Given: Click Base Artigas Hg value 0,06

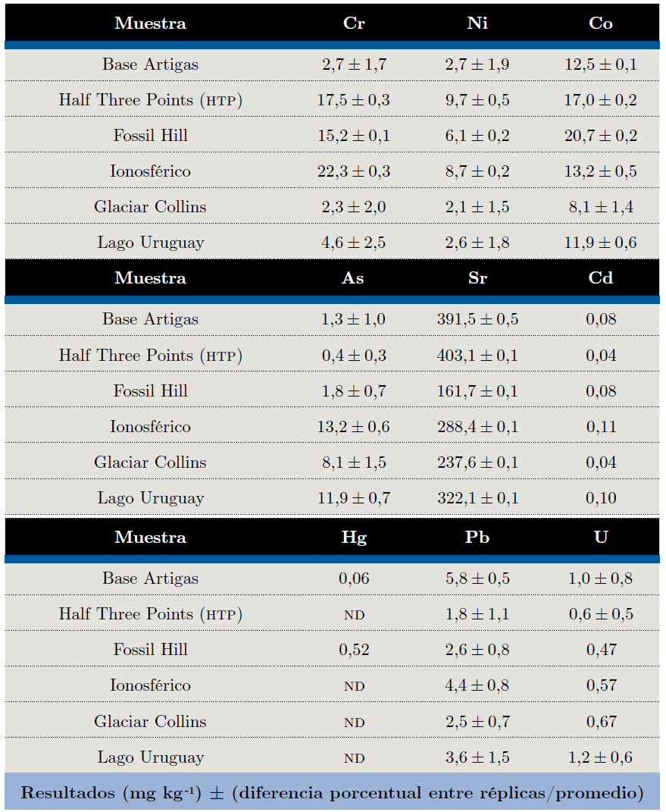Looking at the screenshot, I should [x=354, y=578].
